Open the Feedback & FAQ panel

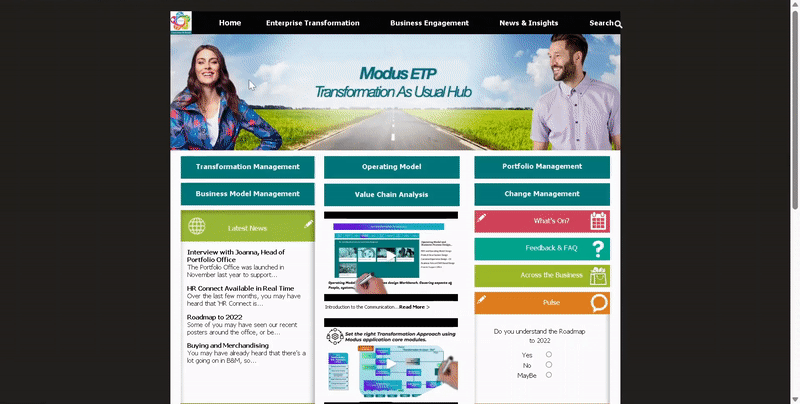click(542, 248)
